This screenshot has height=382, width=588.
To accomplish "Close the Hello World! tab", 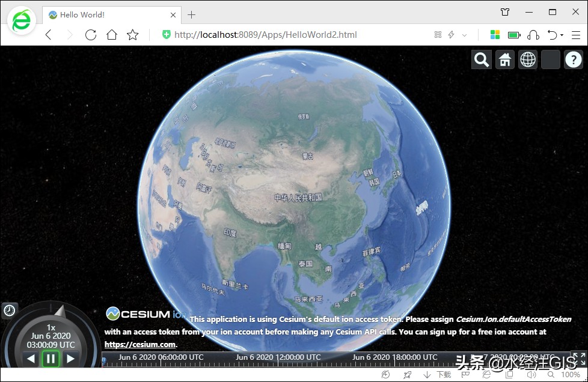I will pyautogui.click(x=173, y=15).
